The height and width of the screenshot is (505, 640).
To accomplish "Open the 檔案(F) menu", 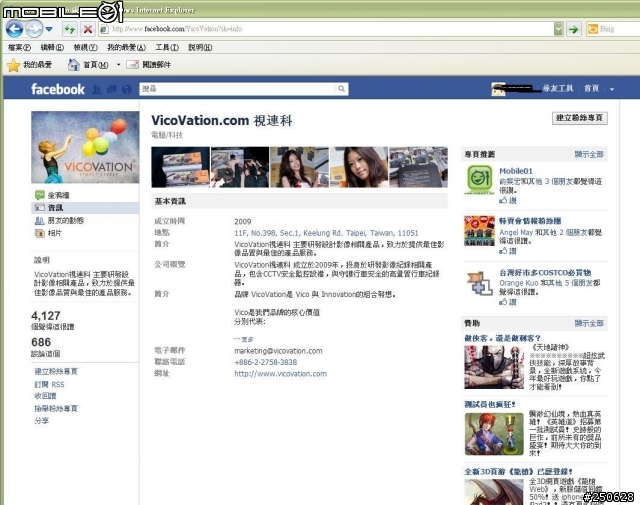I will coord(20,47).
